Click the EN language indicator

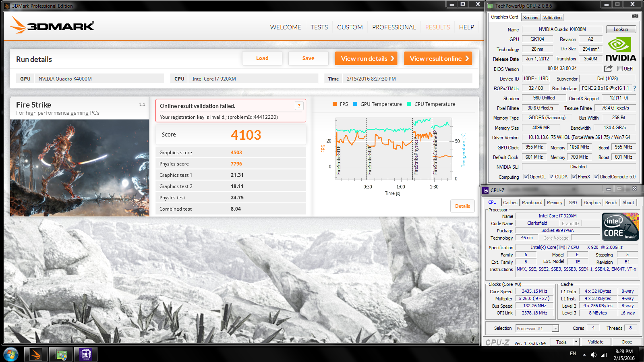[x=573, y=354]
